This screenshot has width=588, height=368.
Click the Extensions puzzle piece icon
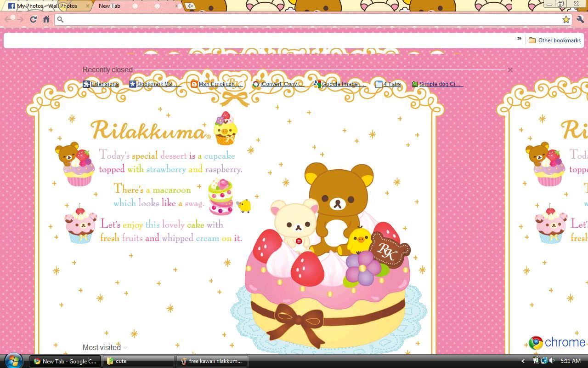(86, 84)
